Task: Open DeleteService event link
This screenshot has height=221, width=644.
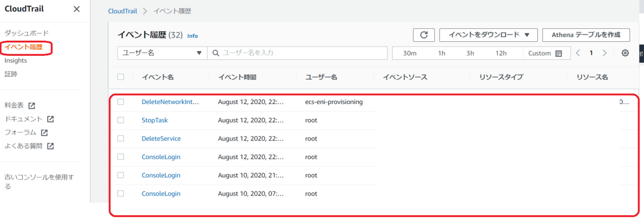Action: [161, 138]
